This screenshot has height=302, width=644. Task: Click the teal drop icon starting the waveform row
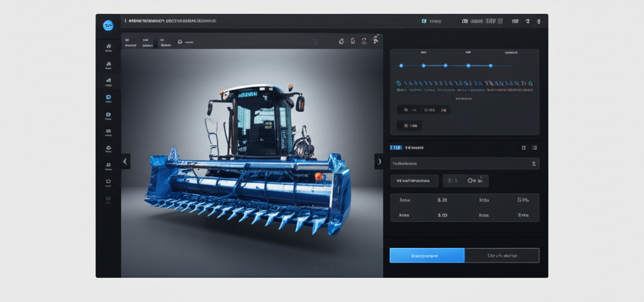(399, 83)
